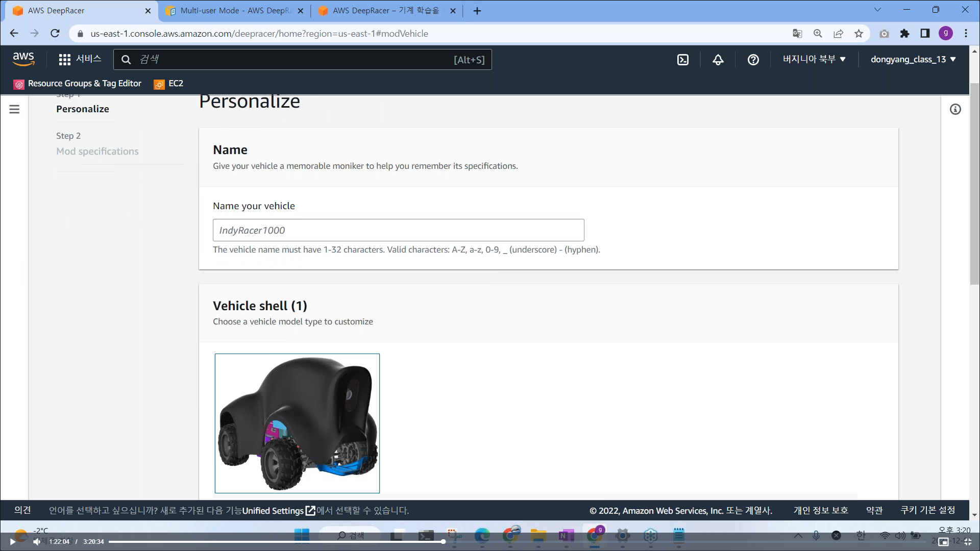Expand the 버지니아 북부 region dropdown
Screen dimensions: 980x551
point(814,59)
